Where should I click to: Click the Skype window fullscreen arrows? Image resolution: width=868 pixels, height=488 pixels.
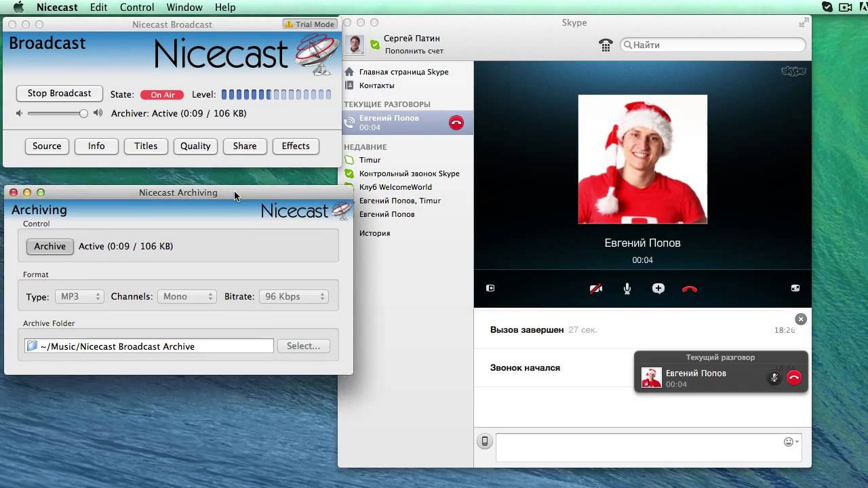803,23
